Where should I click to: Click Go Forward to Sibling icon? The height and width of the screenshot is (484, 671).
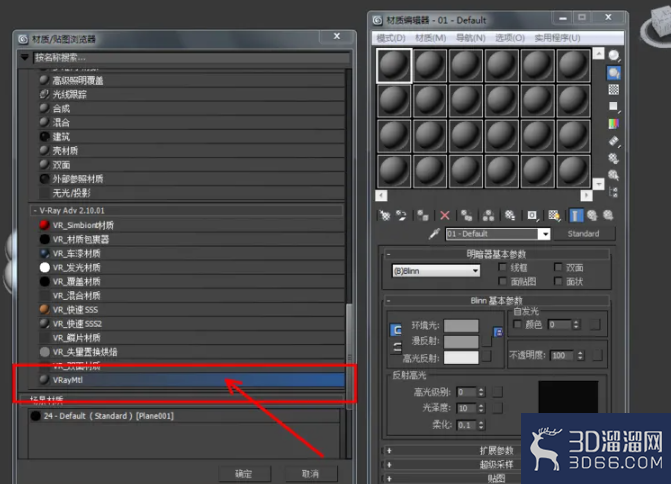click(x=608, y=216)
